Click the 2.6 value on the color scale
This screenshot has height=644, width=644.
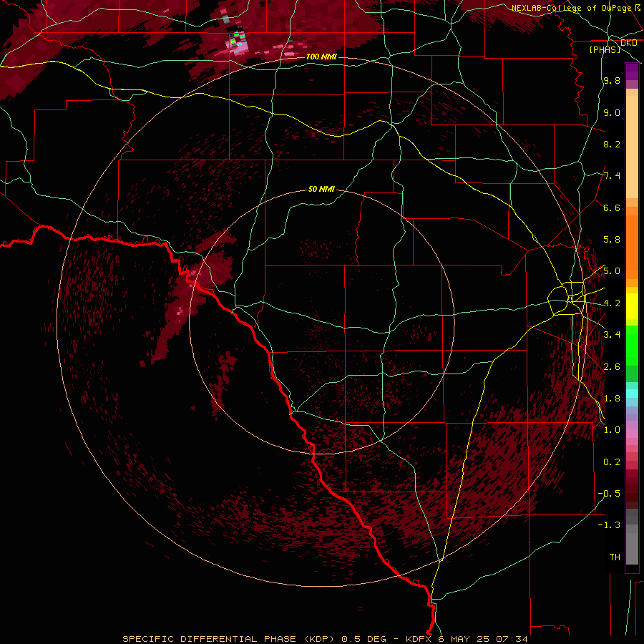pyautogui.click(x=612, y=367)
